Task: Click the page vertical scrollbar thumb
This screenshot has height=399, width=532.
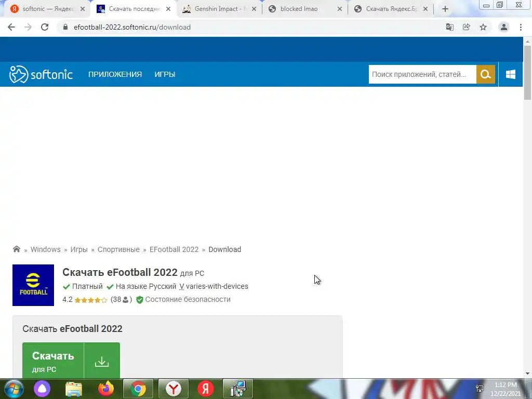Action: pyautogui.click(x=527, y=72)
